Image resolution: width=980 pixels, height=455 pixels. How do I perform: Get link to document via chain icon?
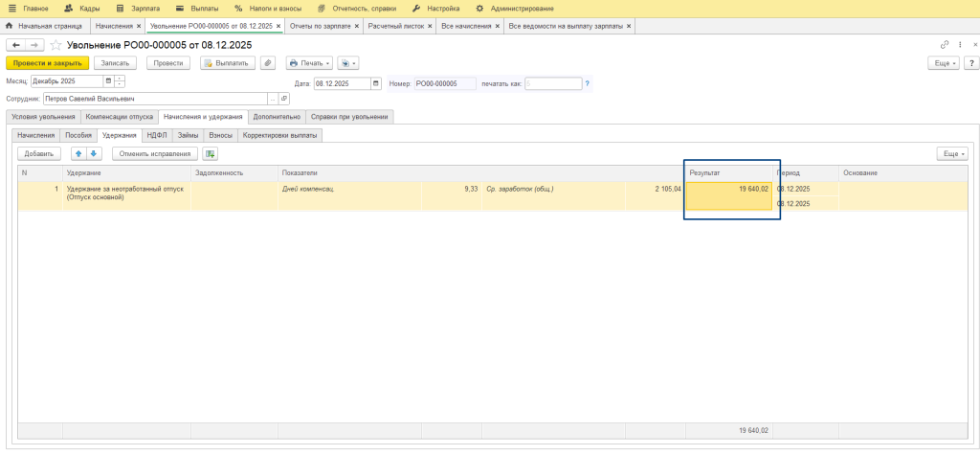coord(945,45)
